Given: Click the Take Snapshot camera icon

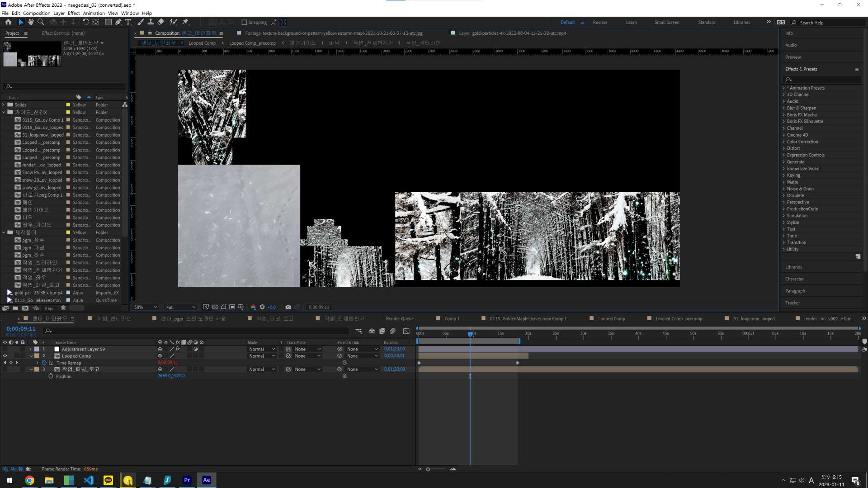Looking at the screenshot, I should pos(288,307).
